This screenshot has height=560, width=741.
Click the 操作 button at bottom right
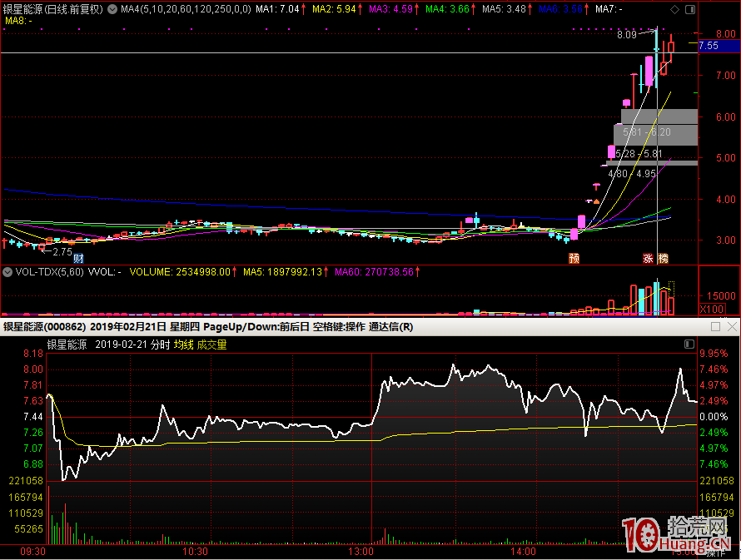click(x=716, y=552)
